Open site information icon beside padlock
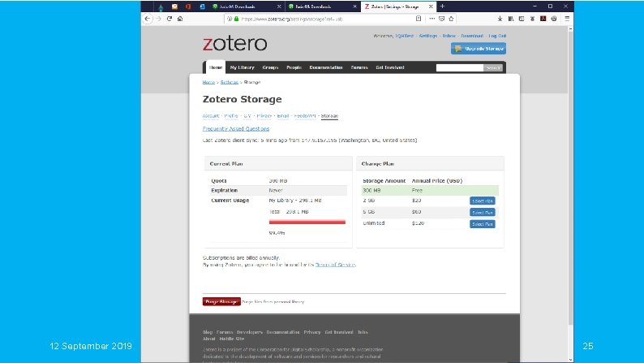The width and height of the screenshot is (644, 363). [x=230, y=19]
